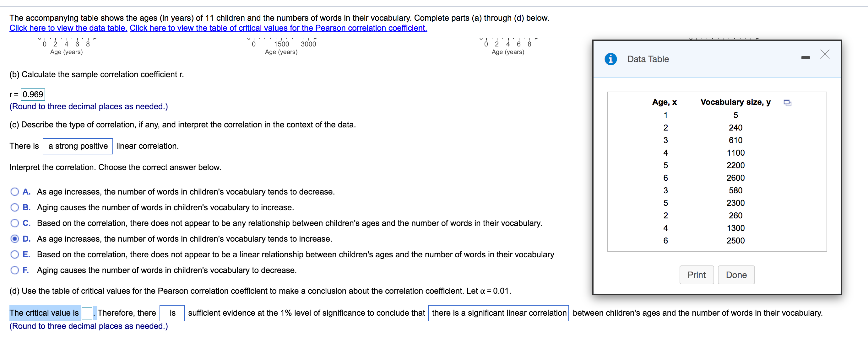
Task: Select answer B about aging causing increase
Action: pos(14,207)
